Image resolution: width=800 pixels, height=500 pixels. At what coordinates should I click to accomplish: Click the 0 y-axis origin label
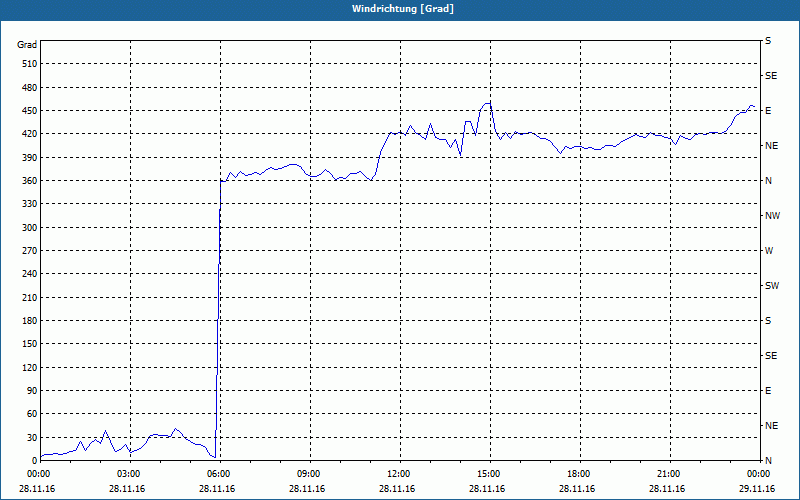click(35, 461)
